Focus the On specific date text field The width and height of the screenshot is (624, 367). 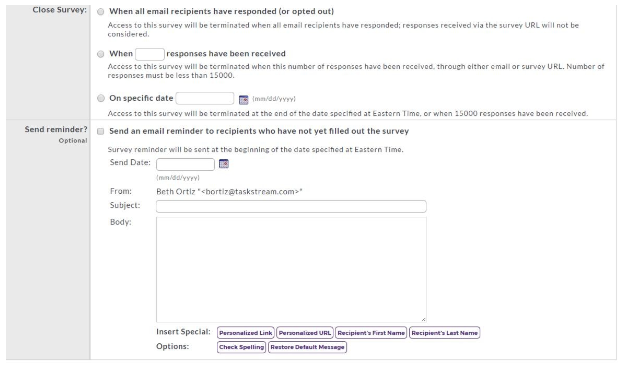(205, 98)
